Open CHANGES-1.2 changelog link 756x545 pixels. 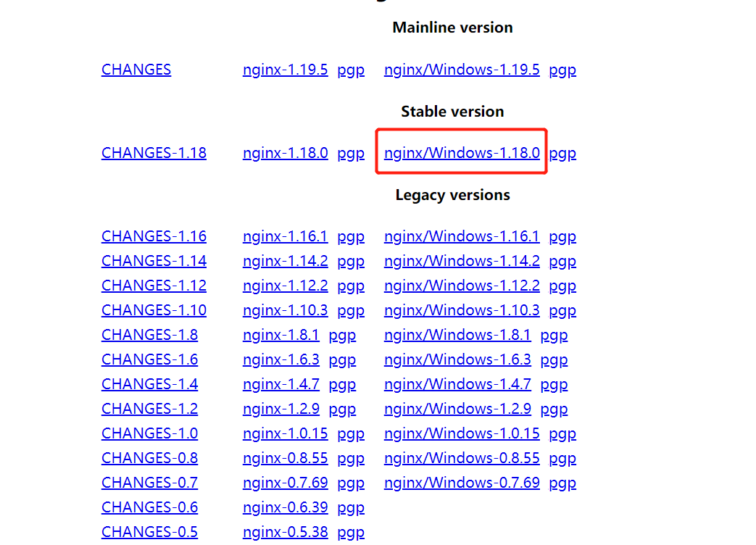tap(149, 409)
